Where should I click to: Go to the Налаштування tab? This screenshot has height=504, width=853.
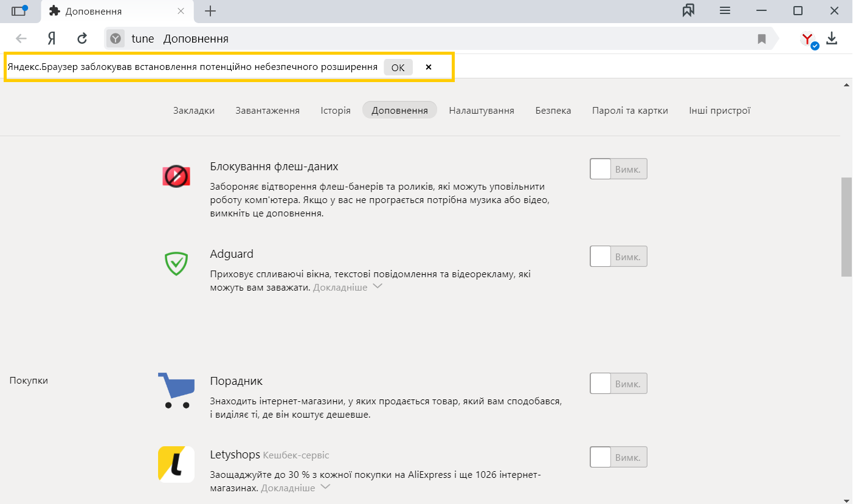482,110
